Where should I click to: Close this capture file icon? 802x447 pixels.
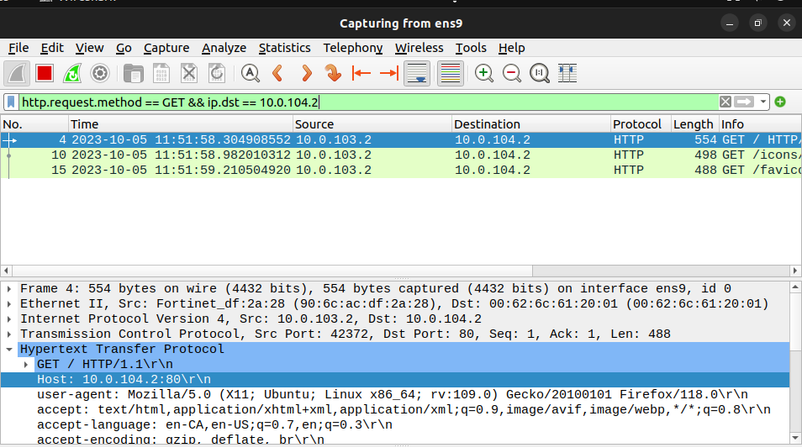coord(189,74)
